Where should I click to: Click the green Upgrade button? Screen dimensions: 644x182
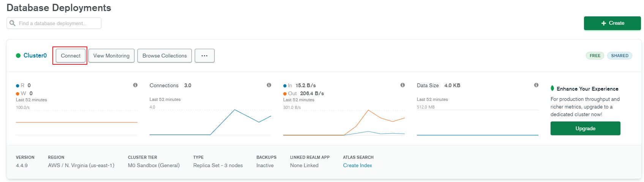(x=585, y=128)
